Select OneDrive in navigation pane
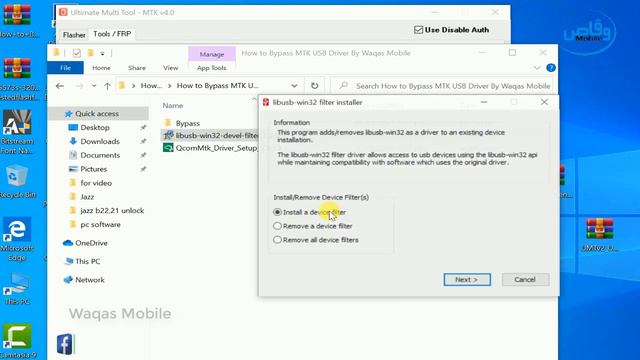 tap(91, 243)
